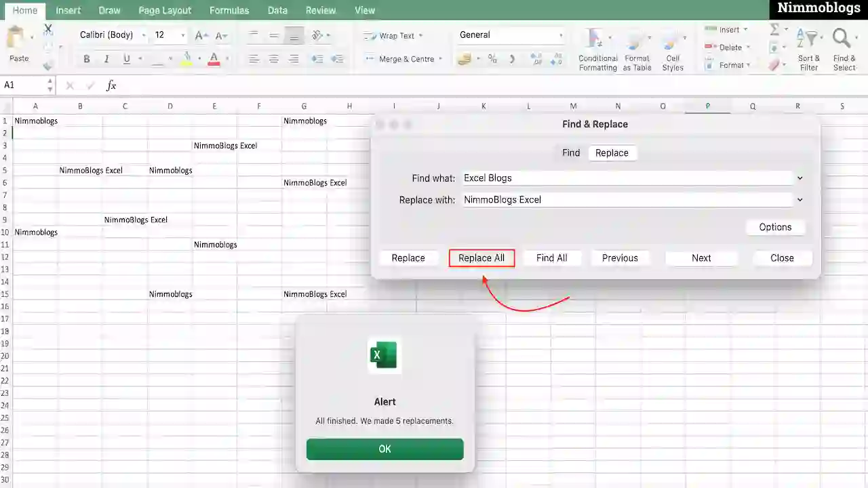This screenshot has height=488, width=868.
Task: Open Cell Styles gallery
Action: pos(673,49)
